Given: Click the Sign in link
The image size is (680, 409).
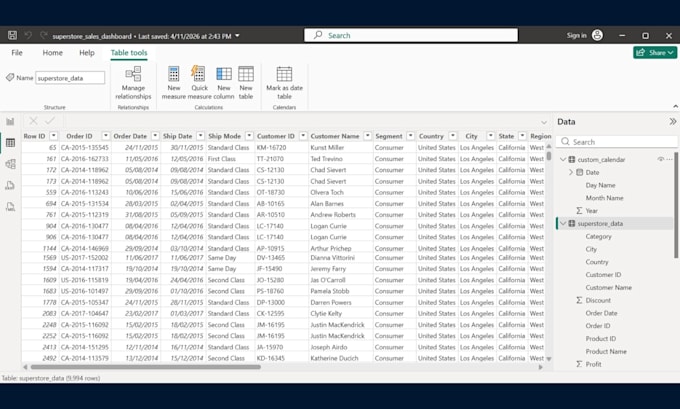Looking at the screenshot, I should pos(576,36).
